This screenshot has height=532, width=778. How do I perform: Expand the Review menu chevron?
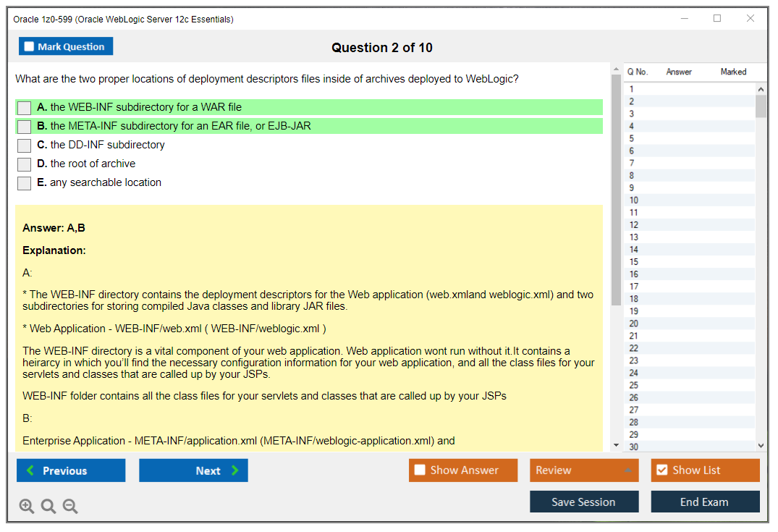pyautogui.click(x=629, y=470)
